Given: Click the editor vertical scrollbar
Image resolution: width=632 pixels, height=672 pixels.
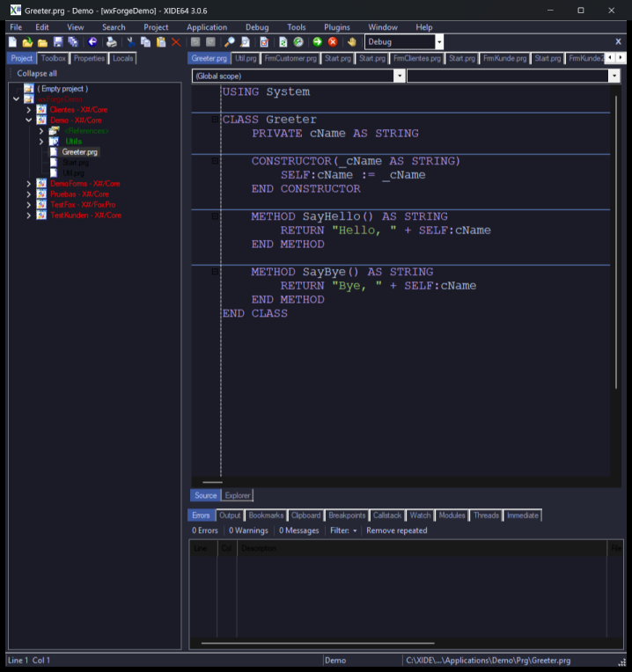Looking at the screenshot, I should pyautogui.click(x=616, y=242).
